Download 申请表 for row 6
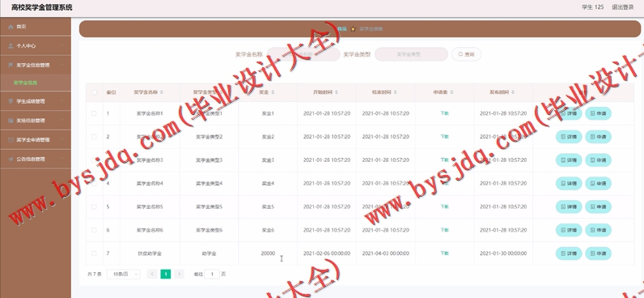644x298 pixels. click(x=444, y=230)
